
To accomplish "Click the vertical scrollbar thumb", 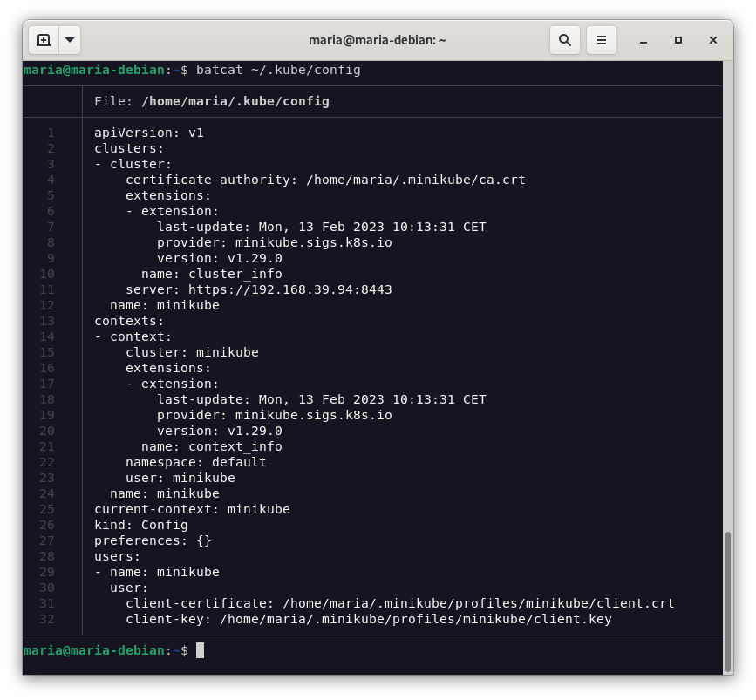I will pyautogui.click(x=728, y=601).
